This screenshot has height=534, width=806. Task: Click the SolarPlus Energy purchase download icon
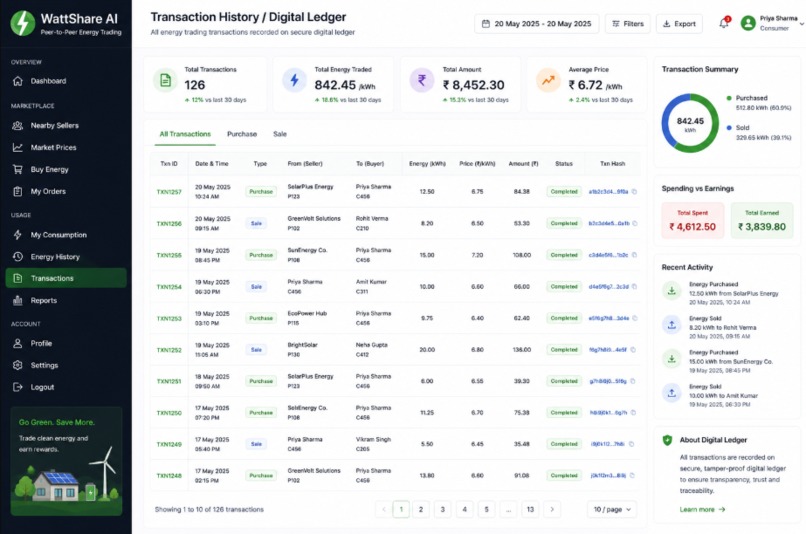tap(671, 291)
